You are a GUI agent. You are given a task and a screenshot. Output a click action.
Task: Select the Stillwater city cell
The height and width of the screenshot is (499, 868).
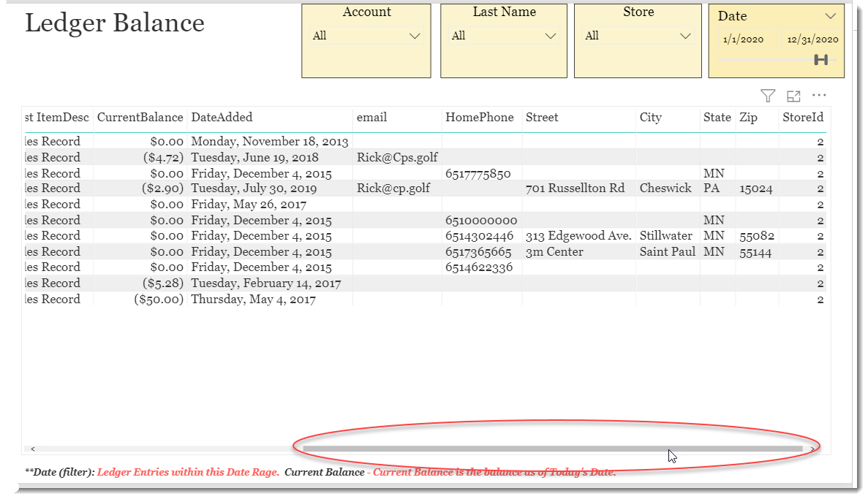click(666, 236)
